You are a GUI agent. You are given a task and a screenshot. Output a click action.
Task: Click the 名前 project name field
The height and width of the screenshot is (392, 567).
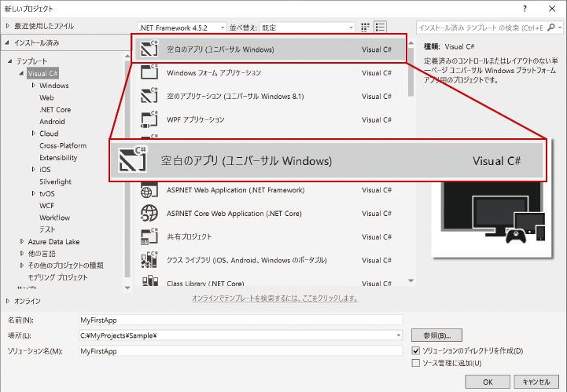(241, 320)
